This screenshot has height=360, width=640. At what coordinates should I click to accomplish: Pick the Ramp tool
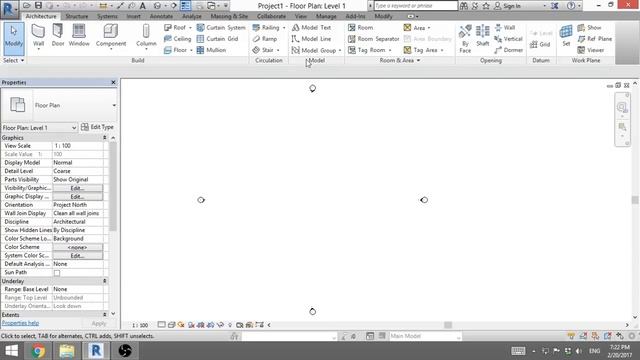[x=264, y=39]
